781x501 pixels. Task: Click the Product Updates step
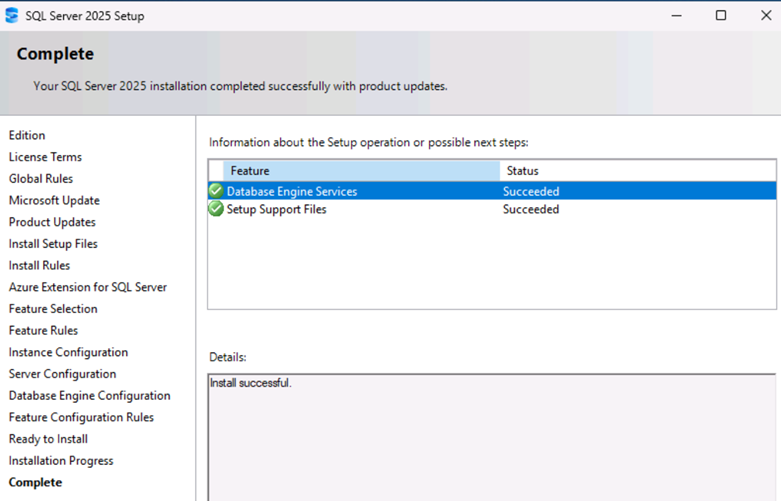[x=52, y=222]
